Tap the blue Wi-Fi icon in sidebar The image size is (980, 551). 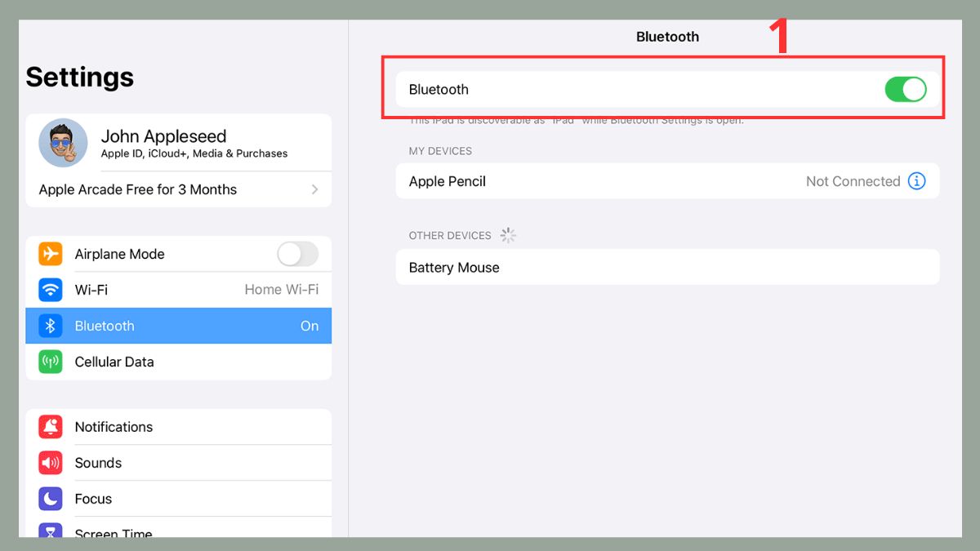click(x=50, y=290)
